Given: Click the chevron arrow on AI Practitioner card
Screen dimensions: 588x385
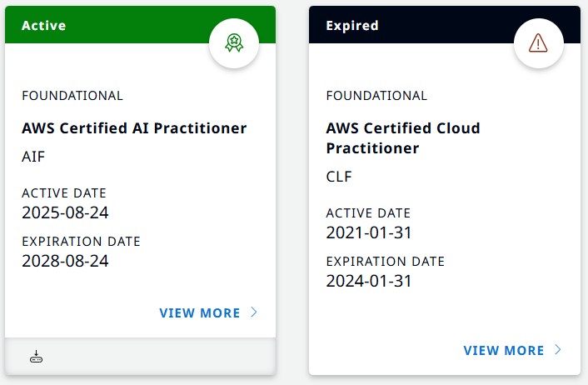Looking at the screenshot, I should pos(255,312).
